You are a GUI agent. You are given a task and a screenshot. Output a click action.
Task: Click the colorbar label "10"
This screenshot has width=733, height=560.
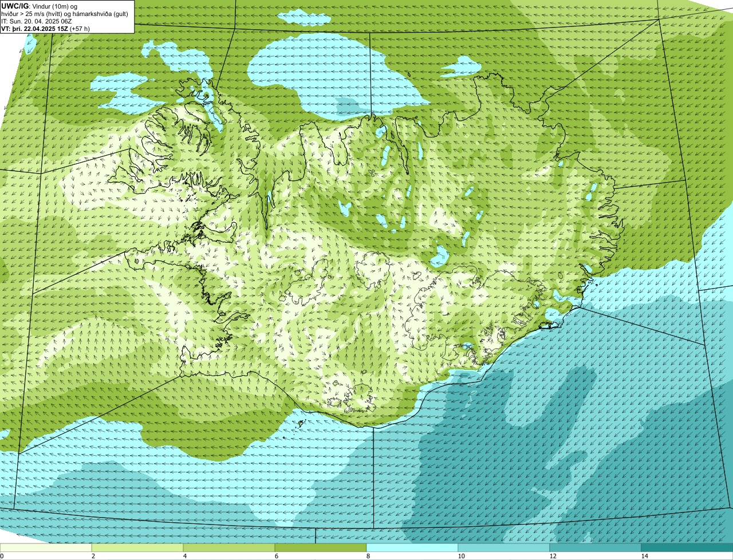tap(461, 556)
